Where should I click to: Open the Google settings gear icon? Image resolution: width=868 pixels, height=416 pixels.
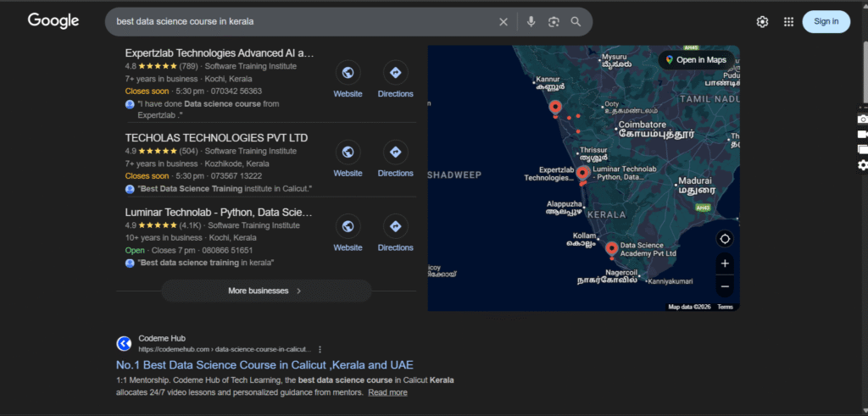(762, 22)
